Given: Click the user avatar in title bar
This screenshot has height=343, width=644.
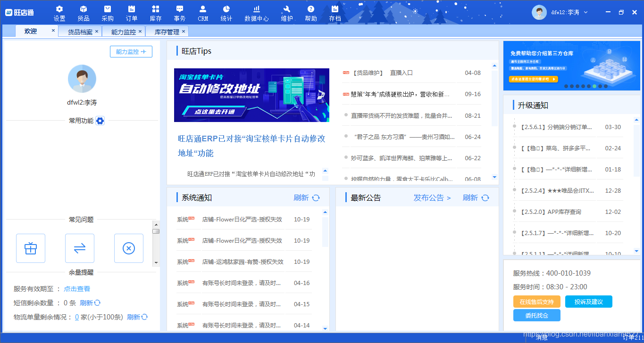Looking at the screenshot, I should (x=539, y=12).
